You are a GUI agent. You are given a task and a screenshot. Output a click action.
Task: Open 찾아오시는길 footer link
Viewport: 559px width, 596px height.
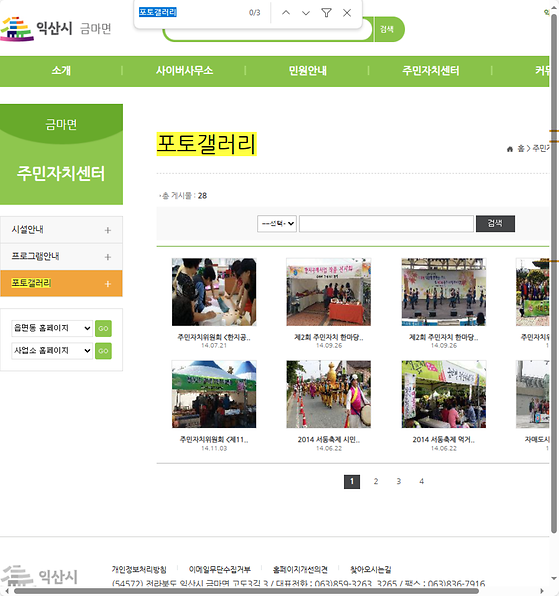[x=371, y=569]
